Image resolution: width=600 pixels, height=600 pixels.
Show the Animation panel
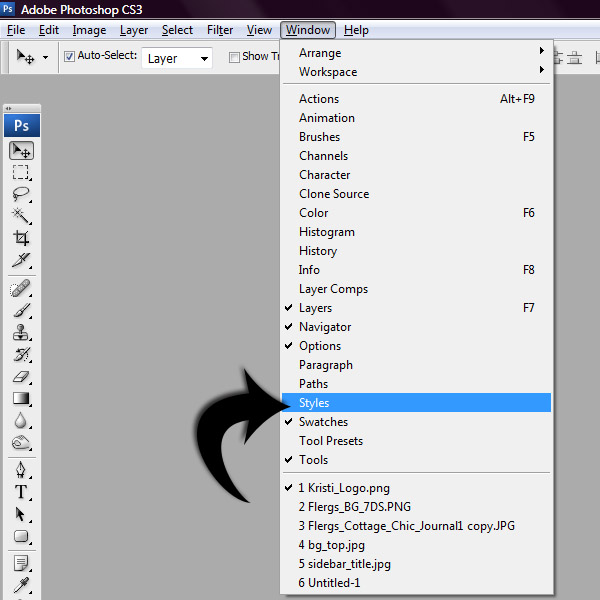[x=416, y=117]
